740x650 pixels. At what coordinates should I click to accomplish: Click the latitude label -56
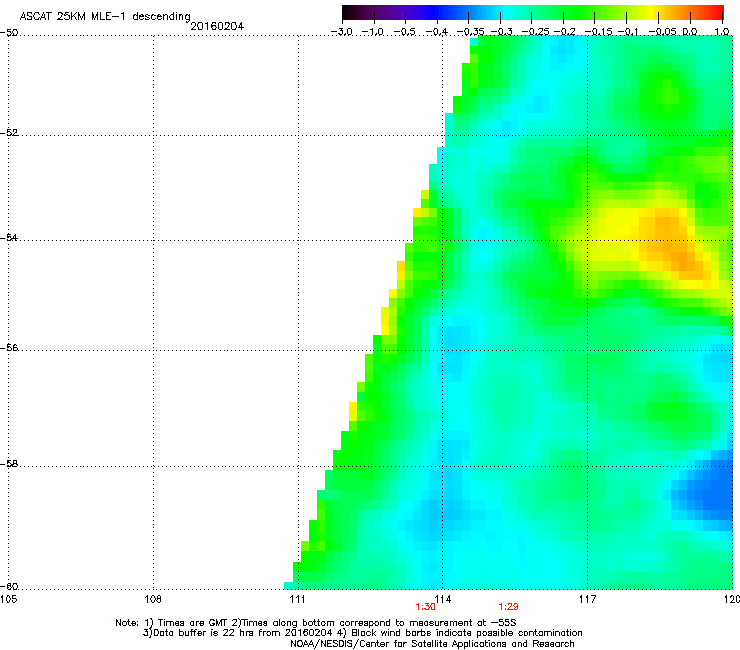(x=9, y=347)
